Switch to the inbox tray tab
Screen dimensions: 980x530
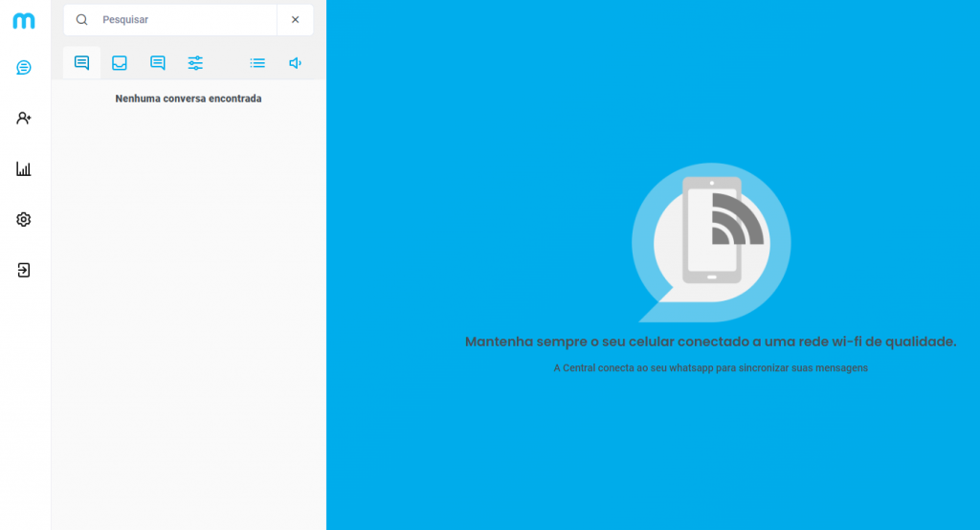(120, 63)
